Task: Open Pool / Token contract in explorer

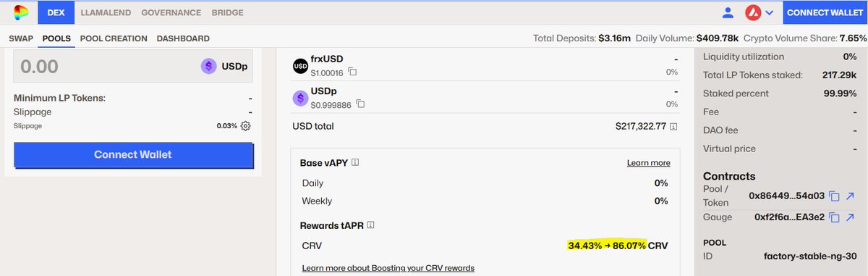Action: pyautogui.click(x=850, y=196)
